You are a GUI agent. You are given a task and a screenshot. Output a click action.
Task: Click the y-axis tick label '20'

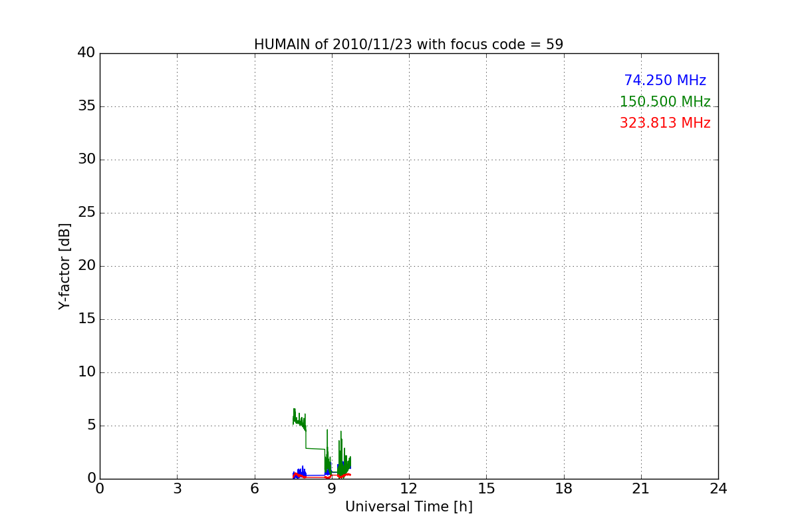[86, 266]
